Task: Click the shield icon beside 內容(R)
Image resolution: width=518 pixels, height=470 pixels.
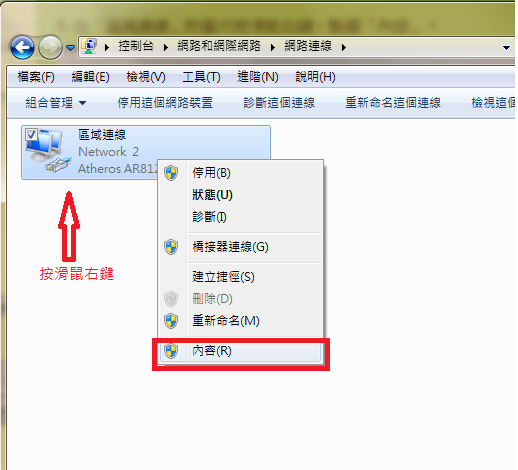Action: pos(171,351)
